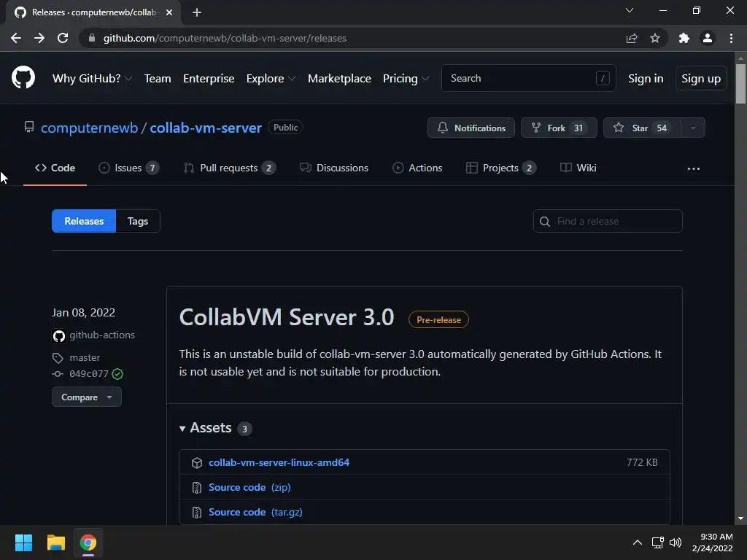Click the GitHub octocat logo
Screen dimensions: 747x560
[23, 77]
